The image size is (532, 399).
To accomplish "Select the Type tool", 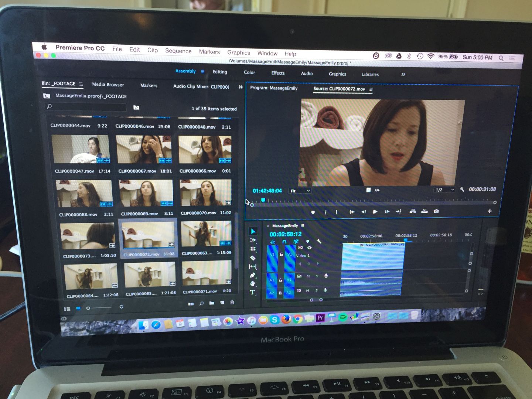I will 253,292.
